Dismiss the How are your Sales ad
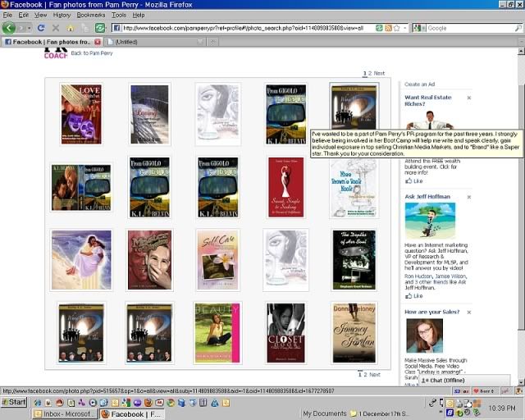This screenshot has height=420, width=525. 469,313
